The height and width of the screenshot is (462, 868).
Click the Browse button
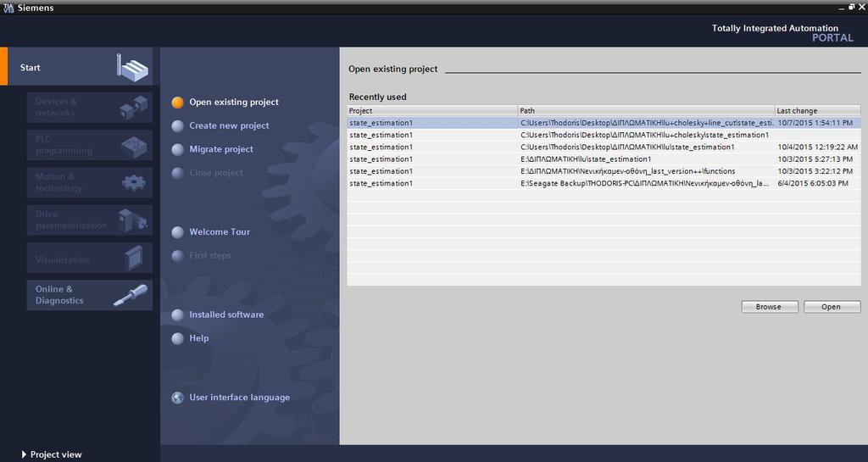(x=770, y=307)
